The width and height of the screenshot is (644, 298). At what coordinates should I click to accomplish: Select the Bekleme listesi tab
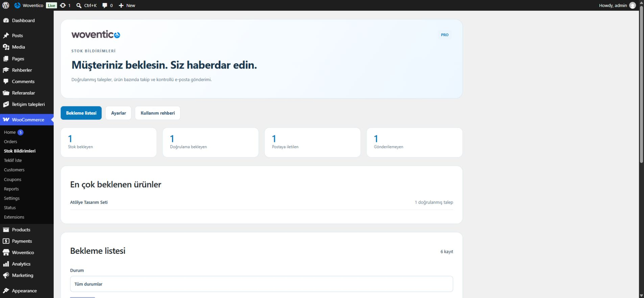tap(81, 113)
